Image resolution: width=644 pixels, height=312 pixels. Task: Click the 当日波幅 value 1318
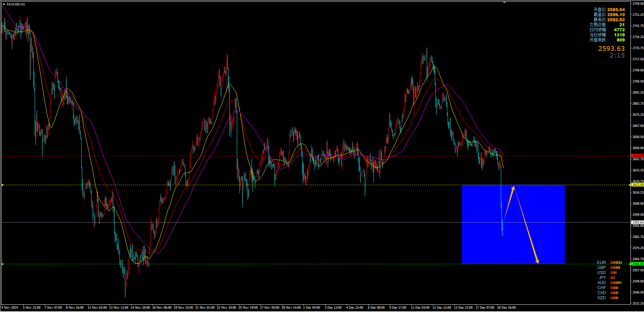click(619, 35)
